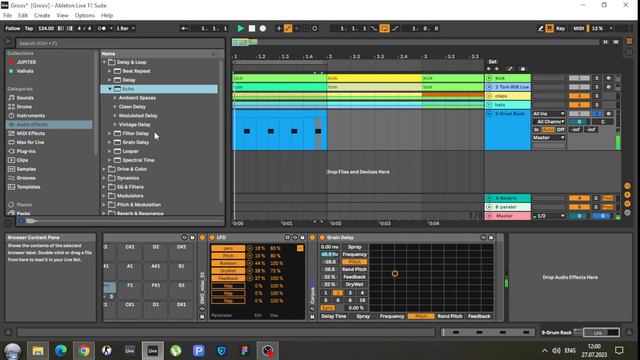This screenshot has height=360, width=640.
Task: Open the Options menu
Action: click(x=84, y=15)
